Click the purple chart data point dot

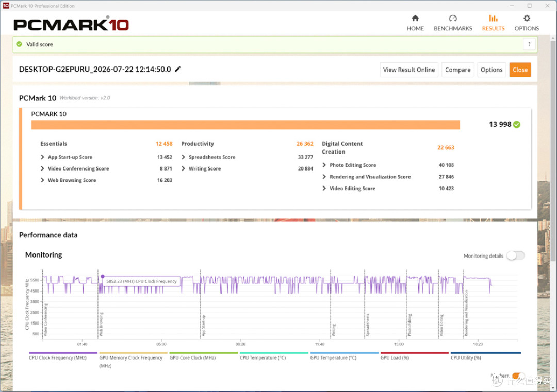(x=102, y=276)
